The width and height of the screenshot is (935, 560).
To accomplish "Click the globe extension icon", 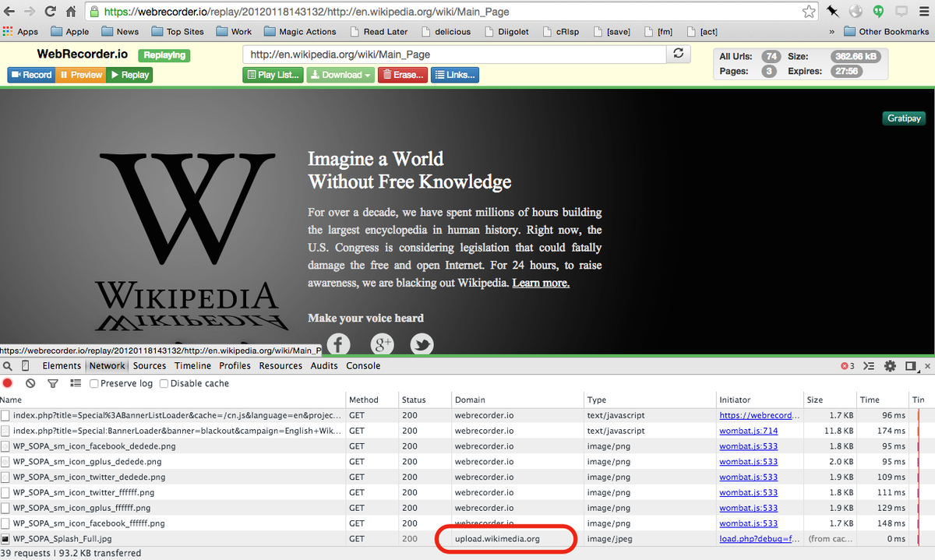I will click(x=856, y=12).
